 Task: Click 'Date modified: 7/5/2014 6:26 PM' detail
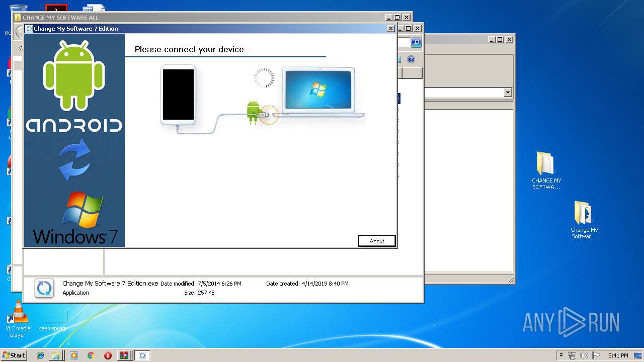point(201,284)
